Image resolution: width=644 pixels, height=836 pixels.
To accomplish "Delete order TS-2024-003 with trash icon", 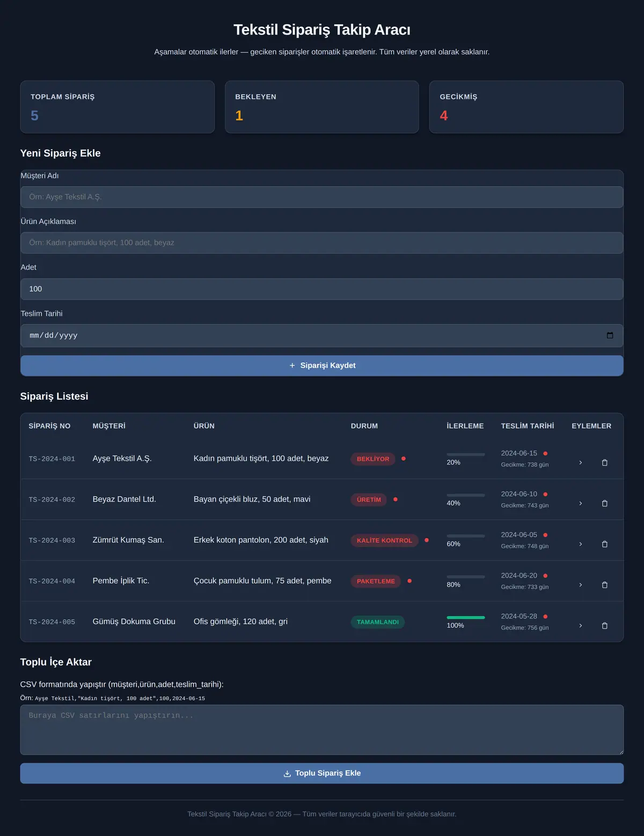I will 605,544.
